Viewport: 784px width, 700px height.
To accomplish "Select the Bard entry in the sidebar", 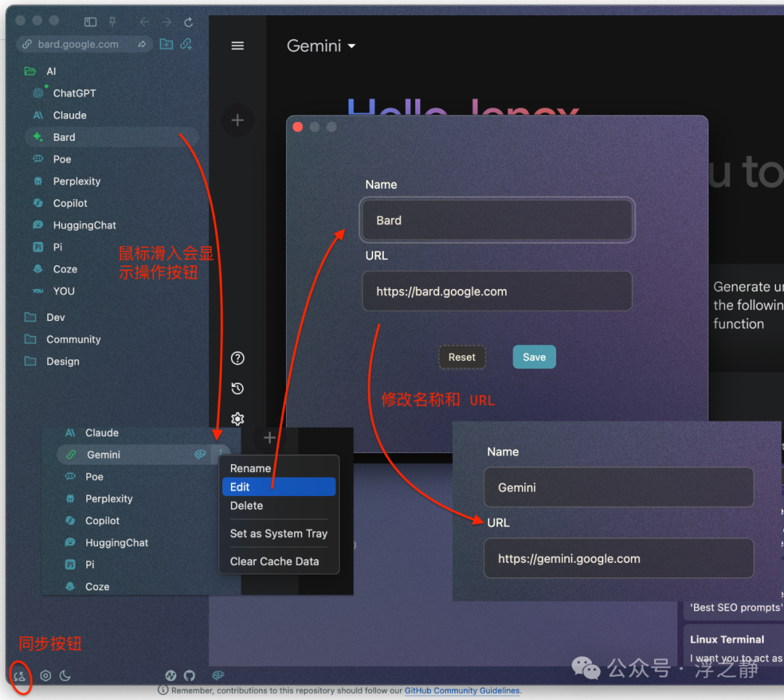I will pyautogui.click(x=111, y=137).
